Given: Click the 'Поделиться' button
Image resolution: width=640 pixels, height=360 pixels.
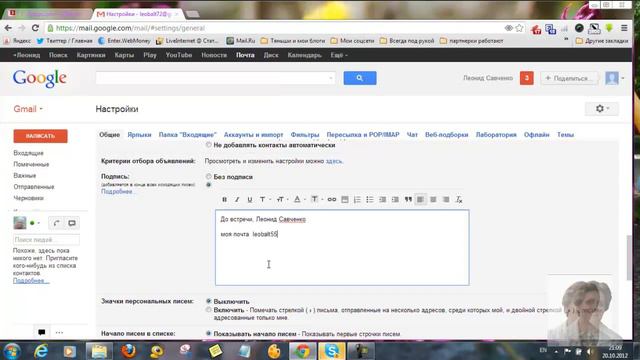Looking at the screenshot, I should click(x=569, y=78).
